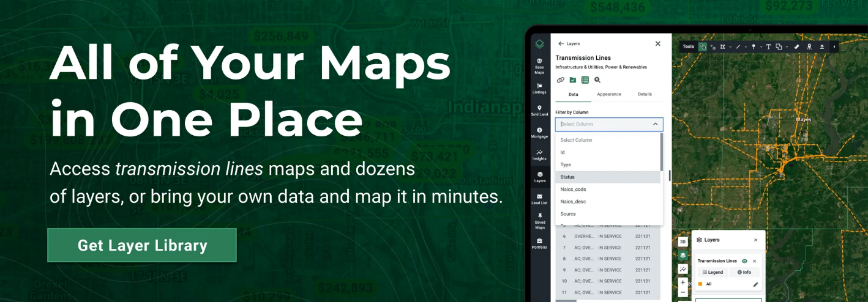Click the search magnifier icon in layer panel

pyautogui.click(x=597, y=80)
